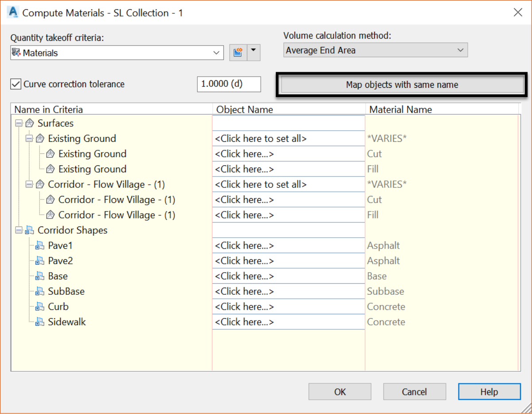Collapse the Corridor - Flow Village - (1) parent node
The image size is (532, 414).
pos(29,184)
